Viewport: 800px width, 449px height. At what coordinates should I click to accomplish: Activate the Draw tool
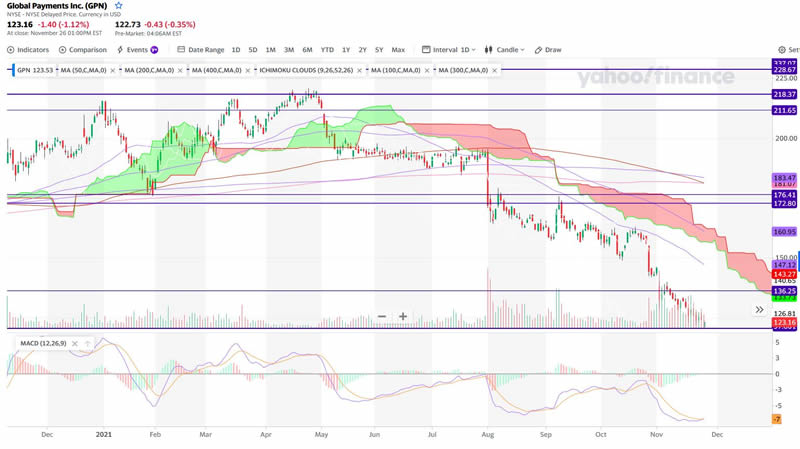point(548,49)
